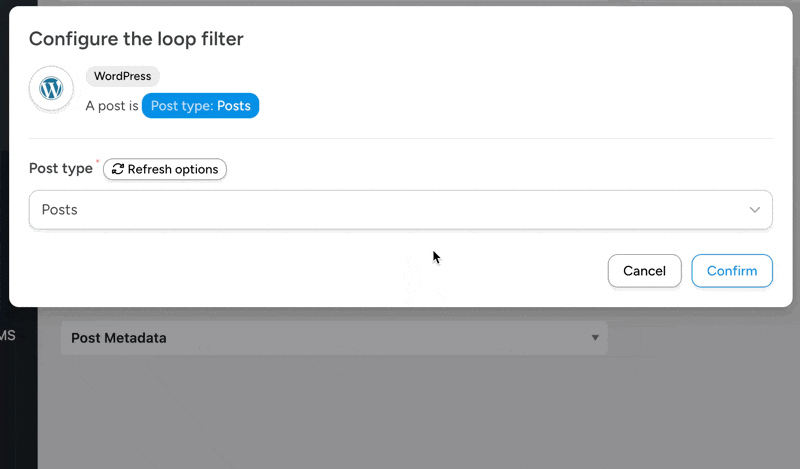This screenshot has width=800, height=469.
Task: Open the Post type select showing Posts
Action: point(400,210)
